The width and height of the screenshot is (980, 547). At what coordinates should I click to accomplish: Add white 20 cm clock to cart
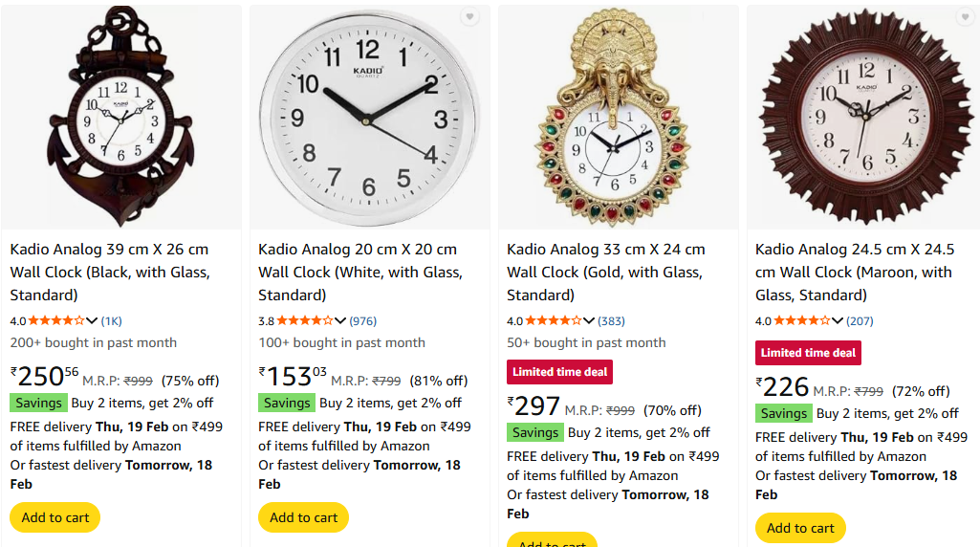tap(303, 517)
